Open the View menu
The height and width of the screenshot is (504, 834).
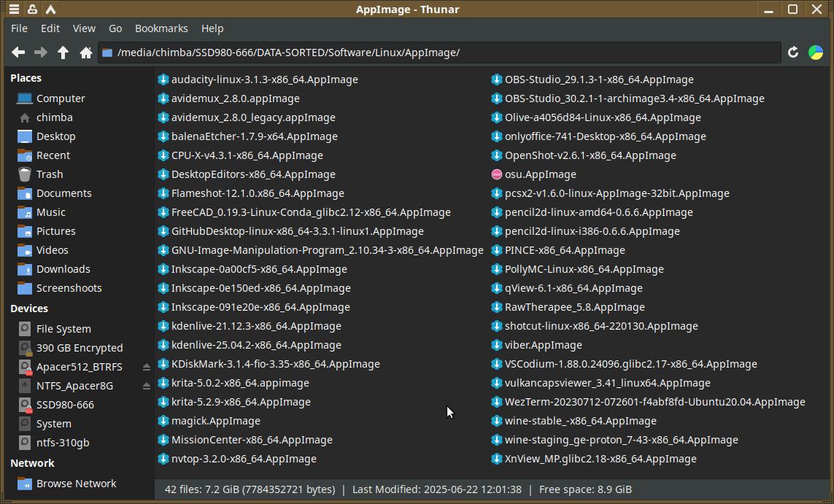84,28
